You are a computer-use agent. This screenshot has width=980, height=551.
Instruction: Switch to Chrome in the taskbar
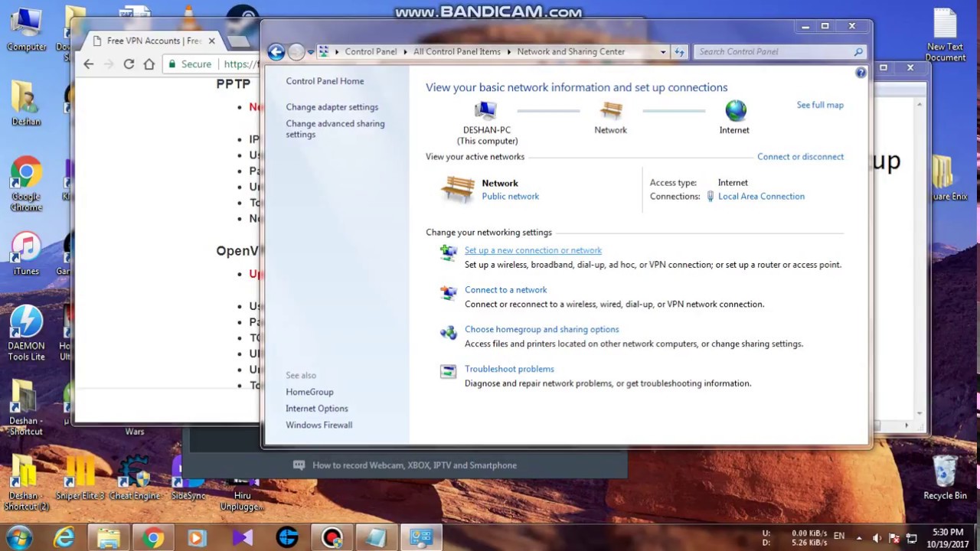tap(153, 538)
